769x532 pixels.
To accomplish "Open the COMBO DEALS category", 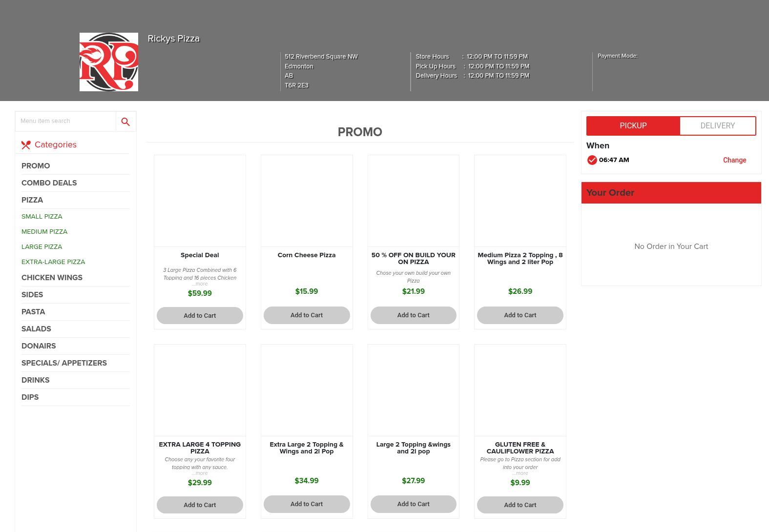I will click(49, 183).
